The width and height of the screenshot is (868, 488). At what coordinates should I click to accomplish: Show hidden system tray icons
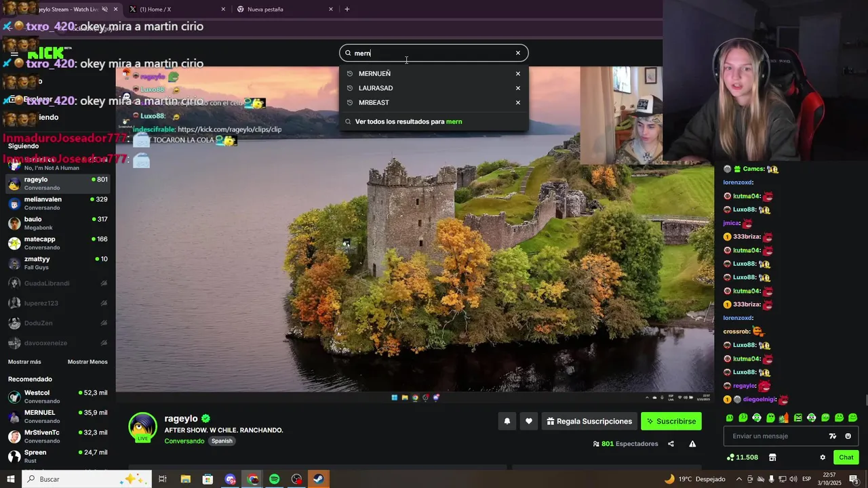(x=738, y=479)
